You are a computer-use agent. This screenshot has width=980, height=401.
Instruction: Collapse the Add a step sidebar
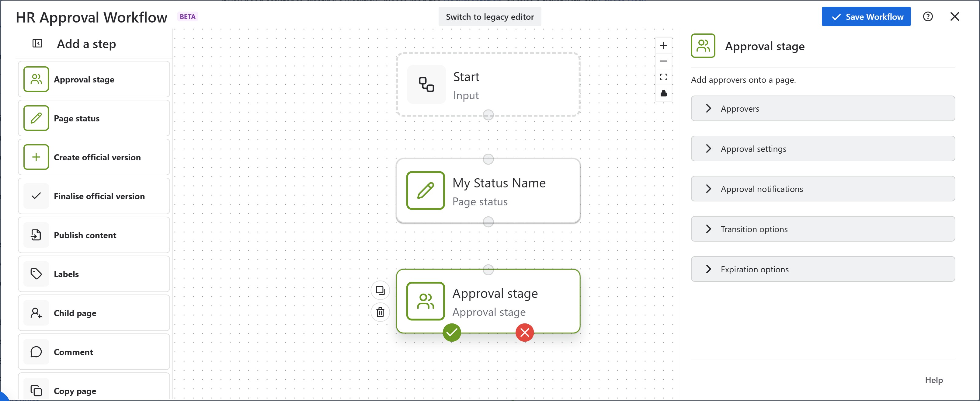click(37, 44)
